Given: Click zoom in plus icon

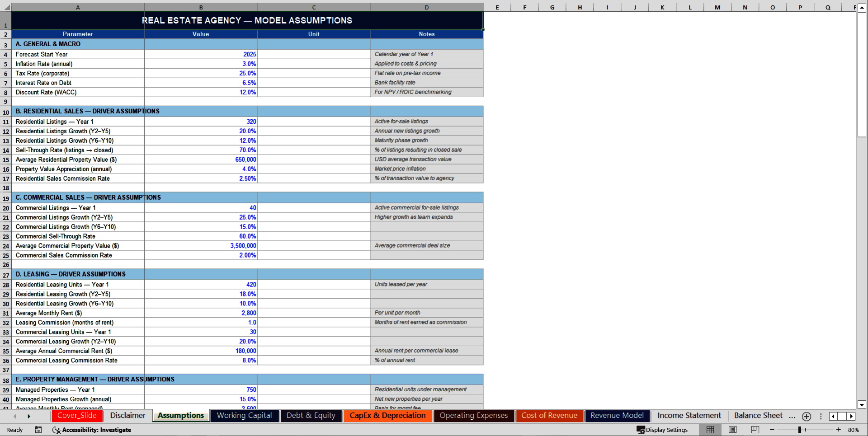Looking at the screenshot, I should (x=838, y=430).
